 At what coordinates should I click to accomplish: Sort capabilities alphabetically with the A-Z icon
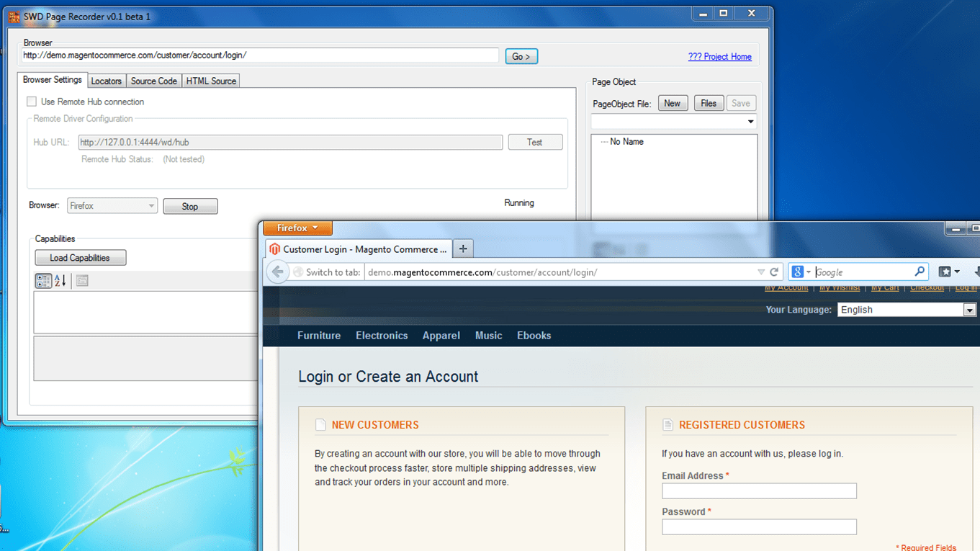[60, 281]
